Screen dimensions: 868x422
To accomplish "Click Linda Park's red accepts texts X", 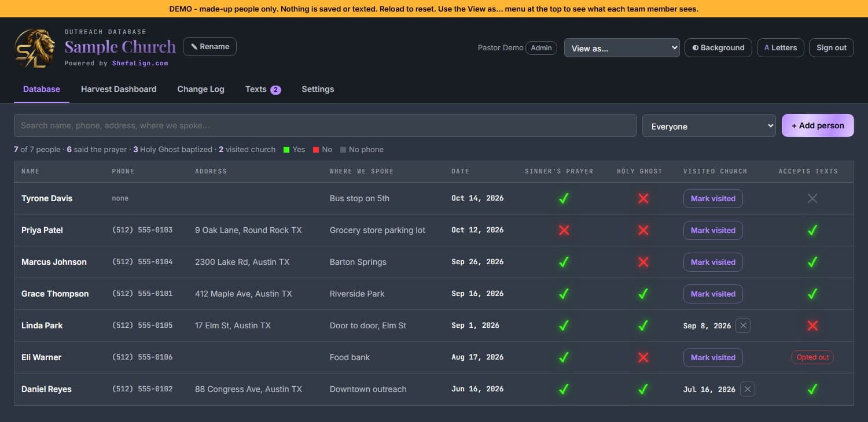I will click(x=812, y=325).
